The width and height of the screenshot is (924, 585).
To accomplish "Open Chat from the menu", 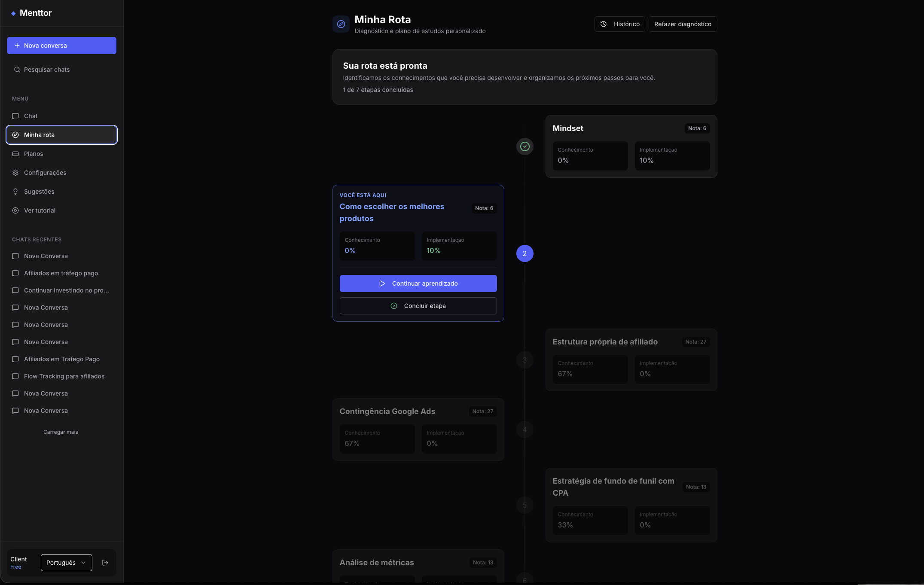I will [x=61, y=116].
